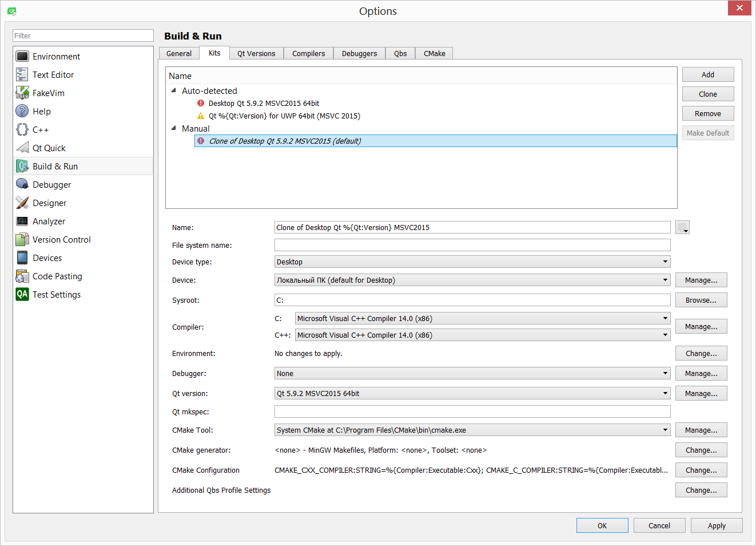Click Change for Additional Qbs Profile Settings
The width and height of the screenshot is (756, 546).
click(701, 490)
